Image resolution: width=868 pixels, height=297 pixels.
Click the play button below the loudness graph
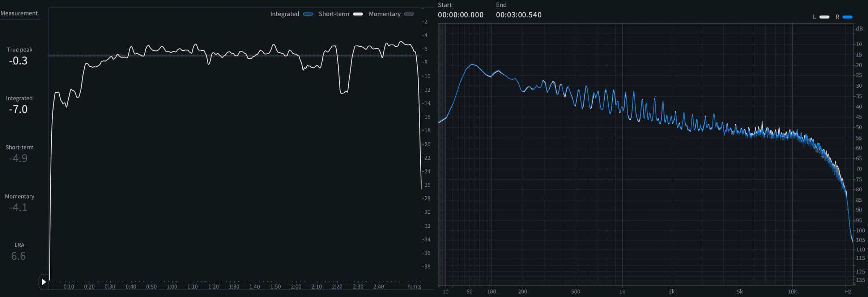coord(44,282)
